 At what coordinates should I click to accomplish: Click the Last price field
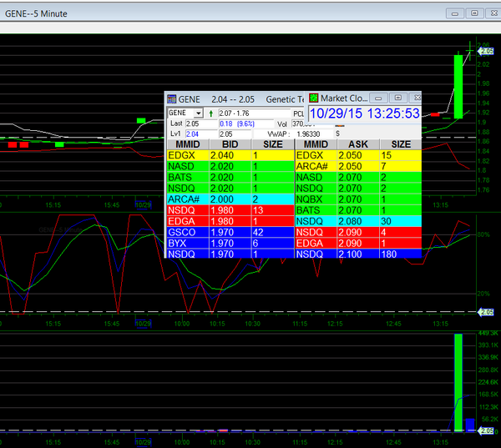pos(200,123)
